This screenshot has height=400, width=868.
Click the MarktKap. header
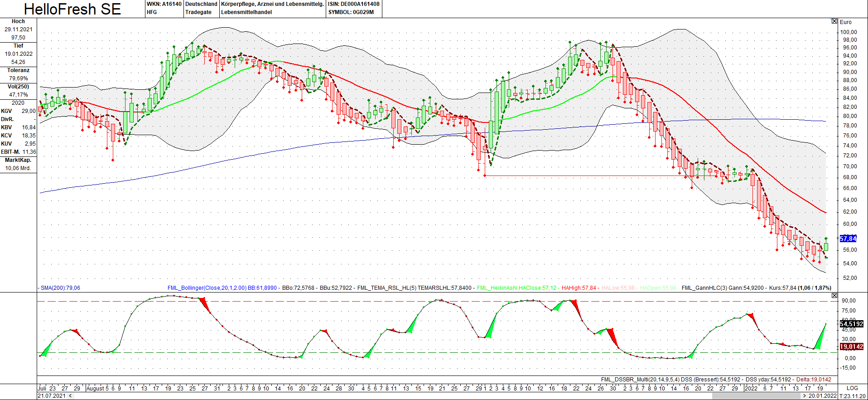click(18, 160)
